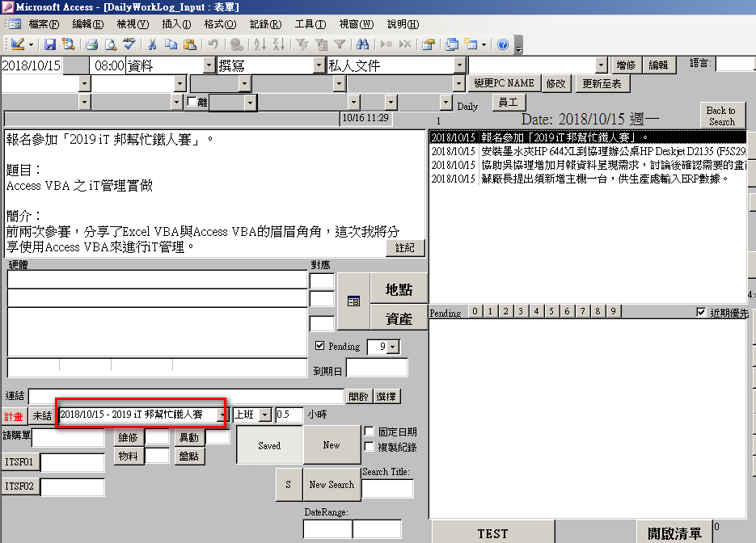Open the Database Window icon

[x=452, y=44]
